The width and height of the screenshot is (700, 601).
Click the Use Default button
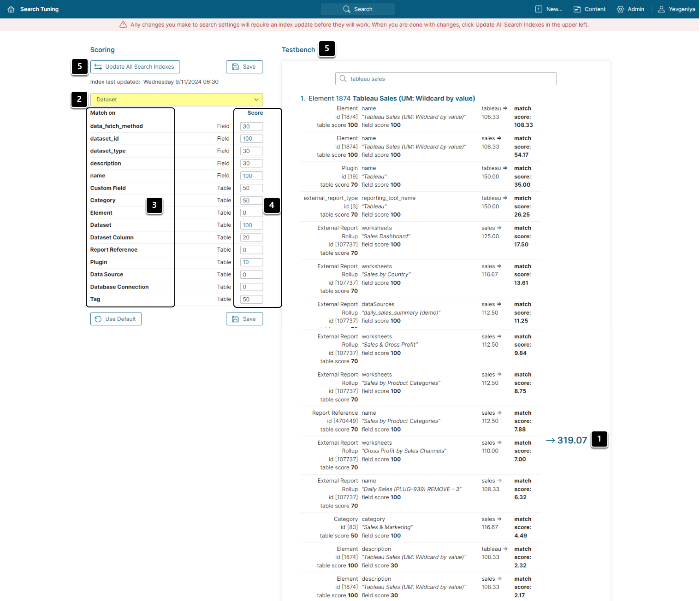[116, 319]
